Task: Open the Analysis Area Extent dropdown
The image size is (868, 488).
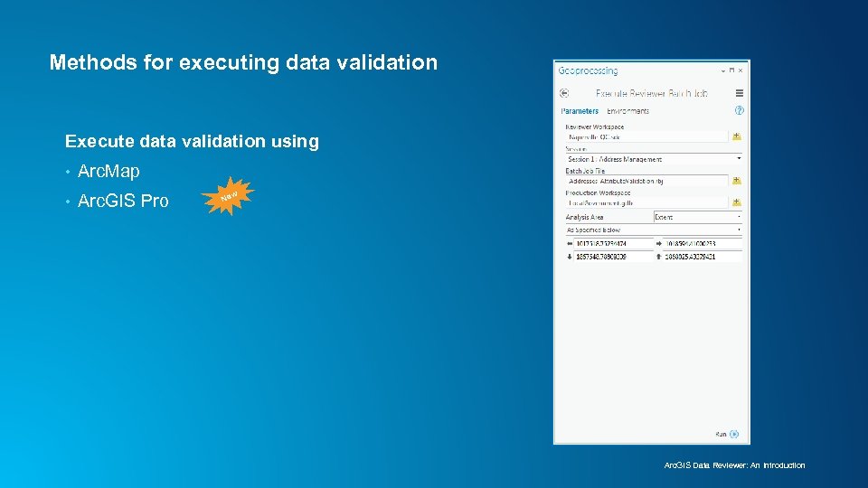Action: (x=697, y=217)
